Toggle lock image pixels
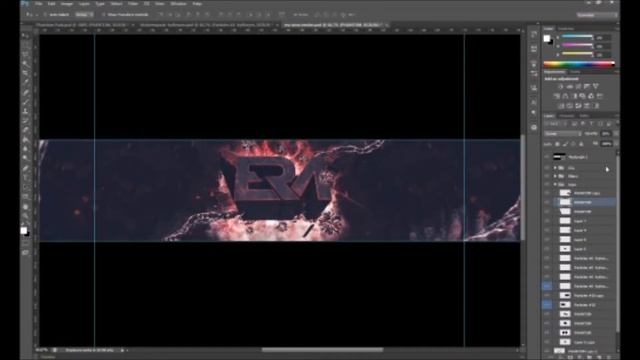This screenshot has width=640, height=360. [565, 144]
